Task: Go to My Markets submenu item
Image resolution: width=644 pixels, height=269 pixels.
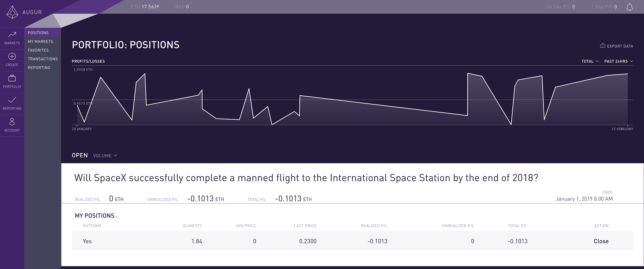Action: tap(40, 42)
